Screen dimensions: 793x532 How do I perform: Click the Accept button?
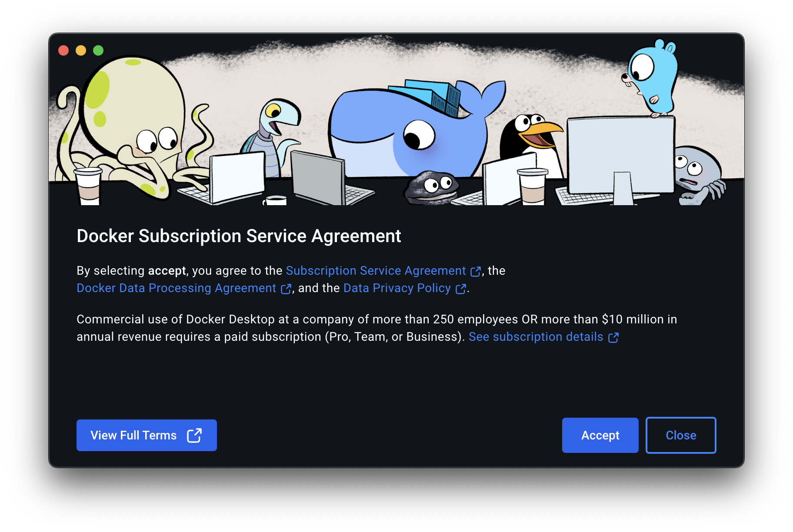pyautogui.click(x=600, y=435)
